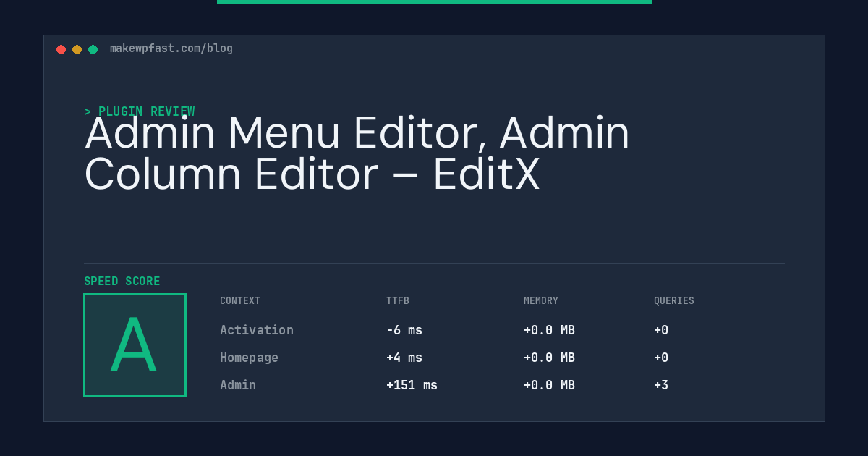Click the green maximize window dot

point(93,49)
